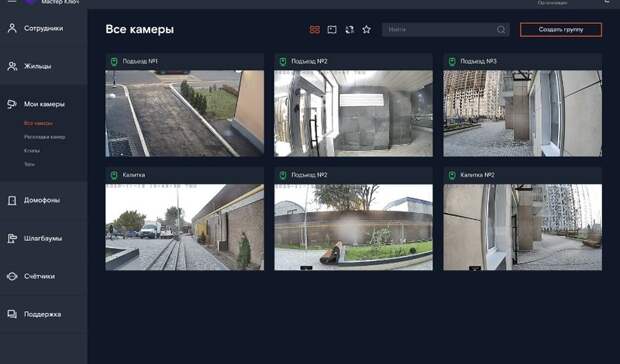Open the Сотрудники section
This screenshot has height=364, width=620.
[43, 28]
